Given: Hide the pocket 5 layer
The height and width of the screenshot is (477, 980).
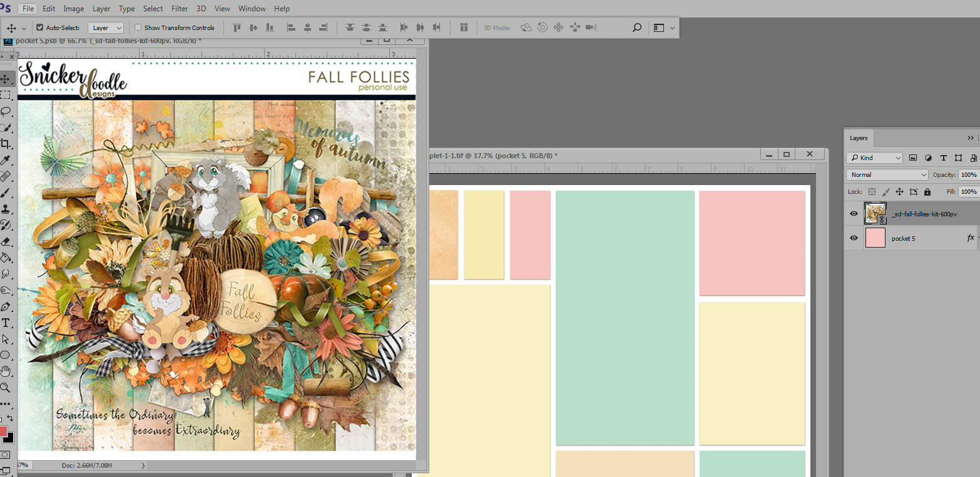Looking at the screenshot, I should (x=854, y=238).
